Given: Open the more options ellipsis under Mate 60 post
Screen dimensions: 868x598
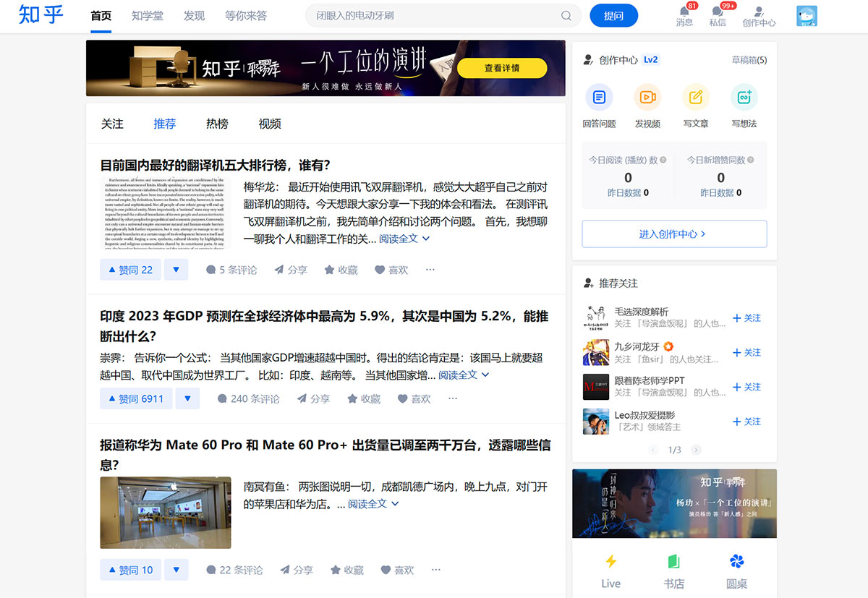Looking at the screenshot, I should 435,569.
